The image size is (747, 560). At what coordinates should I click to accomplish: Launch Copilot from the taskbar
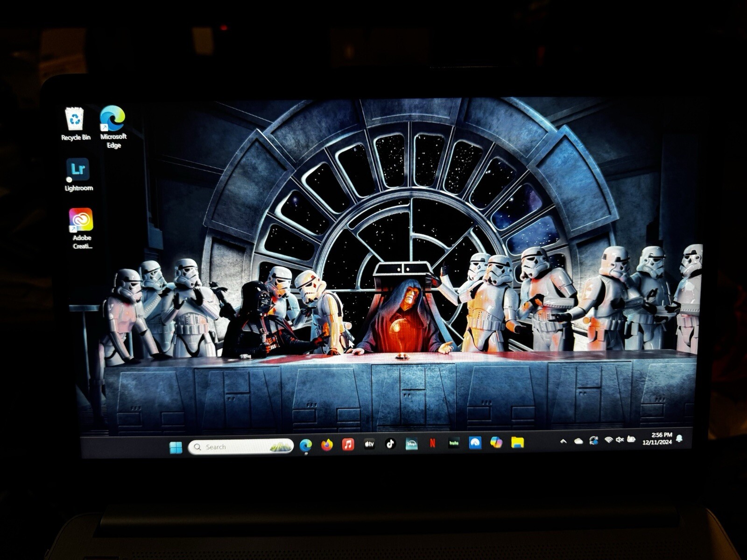pyautogui.click(x=496, y=442)
